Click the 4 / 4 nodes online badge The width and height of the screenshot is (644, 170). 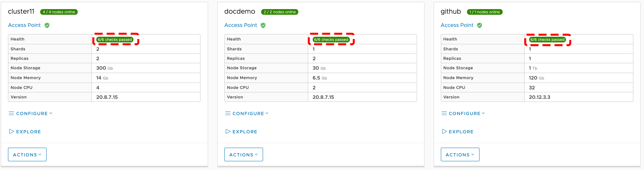(59, 12)
